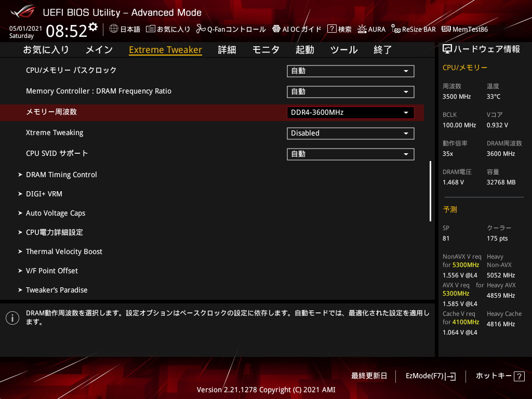Click the settings list scrollbar
532x399 pixels.
pyautogui.click(x=430, y=191)
